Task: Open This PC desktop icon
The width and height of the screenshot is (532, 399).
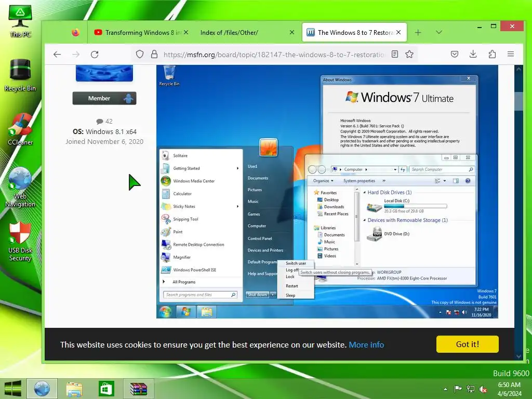Action: [x=20, y=21]
